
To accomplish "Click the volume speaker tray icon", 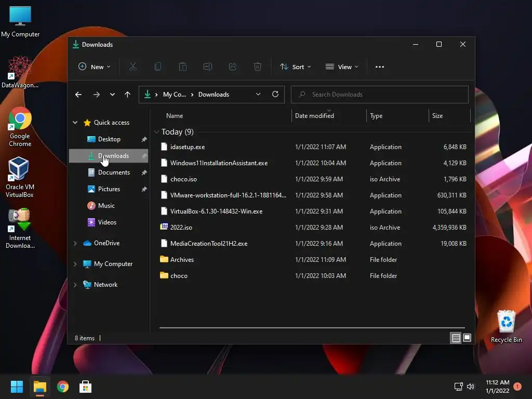I will 471,387.
